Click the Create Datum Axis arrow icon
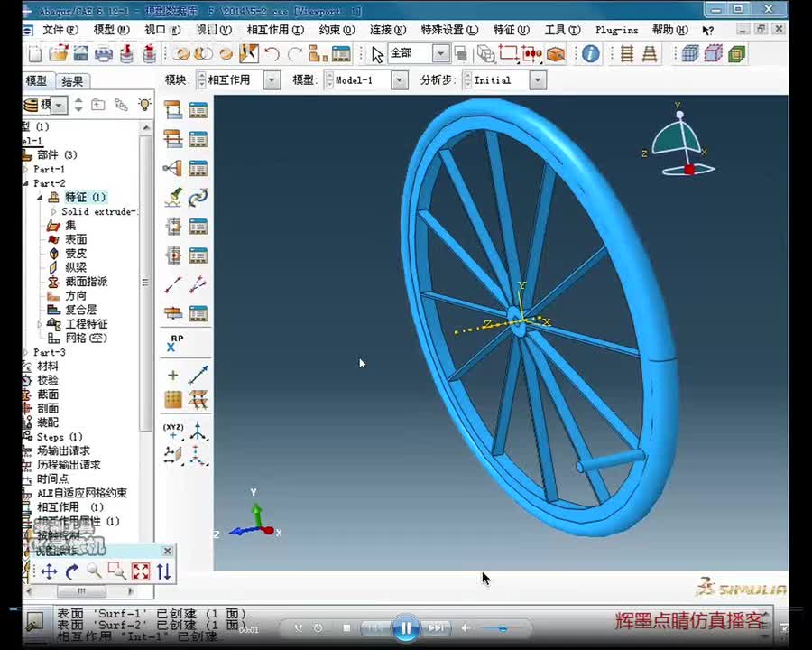The height and width of the screenshot is (650, 812). [x=198, y=375]
